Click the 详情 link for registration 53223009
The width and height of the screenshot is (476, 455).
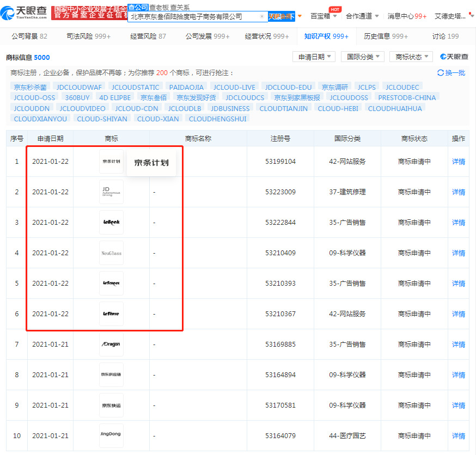coord(459,192)
